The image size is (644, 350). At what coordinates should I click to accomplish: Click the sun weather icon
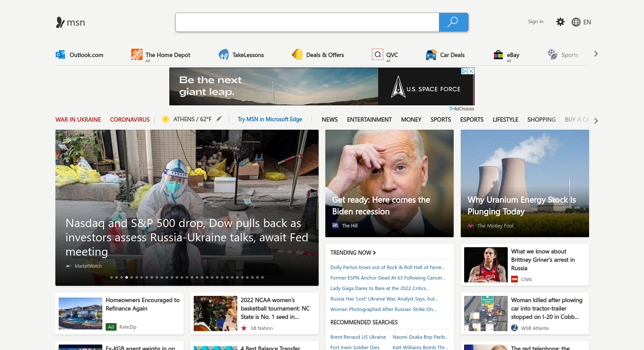click(166, 119)
